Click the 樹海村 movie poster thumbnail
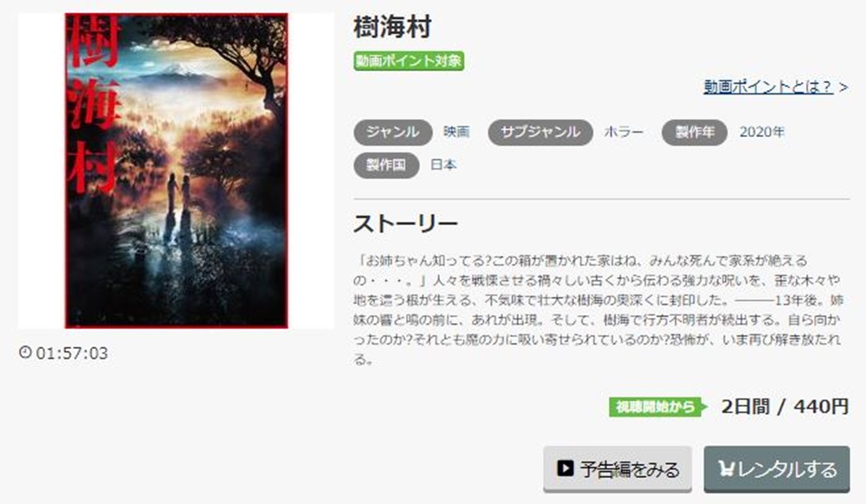Viewport: 866px width, 504px height. [176, 171]
